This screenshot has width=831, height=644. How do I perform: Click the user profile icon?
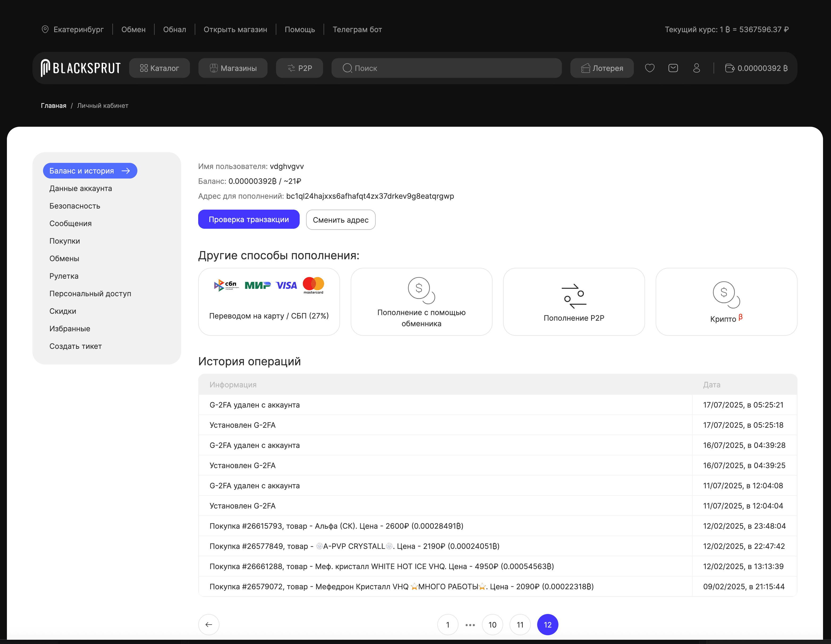[x=696, y=68]
